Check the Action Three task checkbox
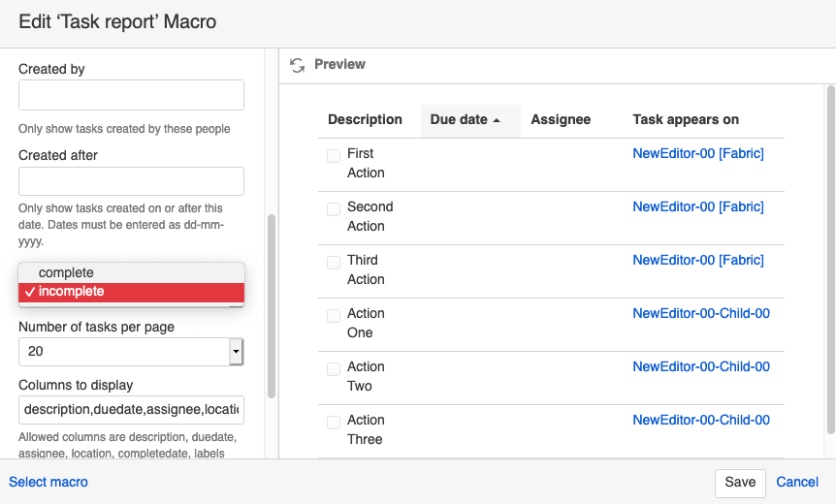Screen dimensions: 836x504 [x=334, y=422]
